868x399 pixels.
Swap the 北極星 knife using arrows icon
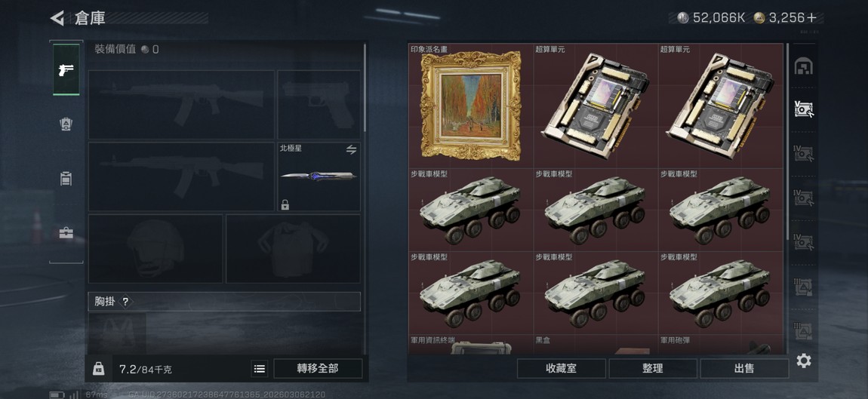click(351, 149)
